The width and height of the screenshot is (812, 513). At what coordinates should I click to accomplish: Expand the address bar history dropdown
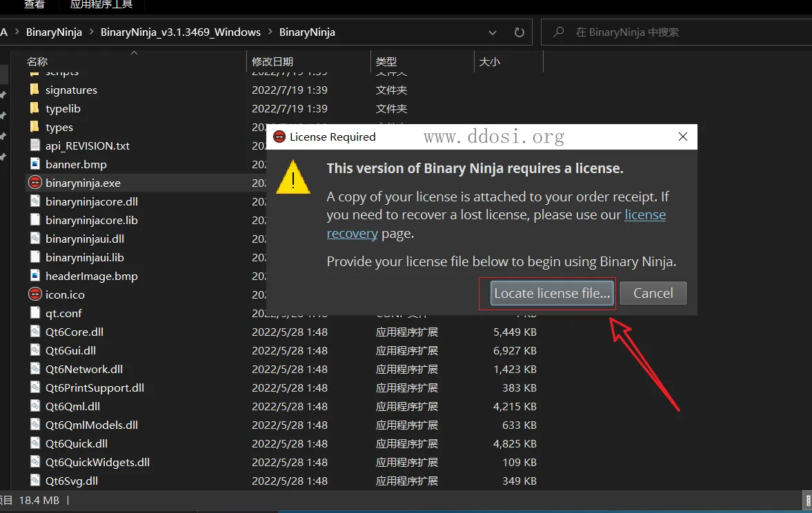(x=493, y=32)
